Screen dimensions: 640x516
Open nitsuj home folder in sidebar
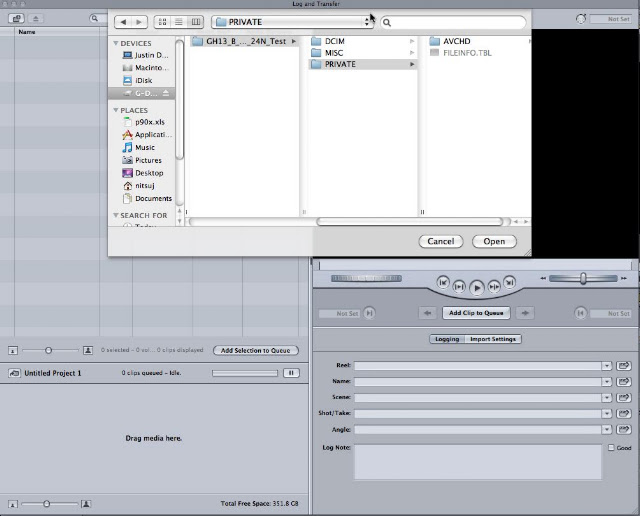point(139,185)
